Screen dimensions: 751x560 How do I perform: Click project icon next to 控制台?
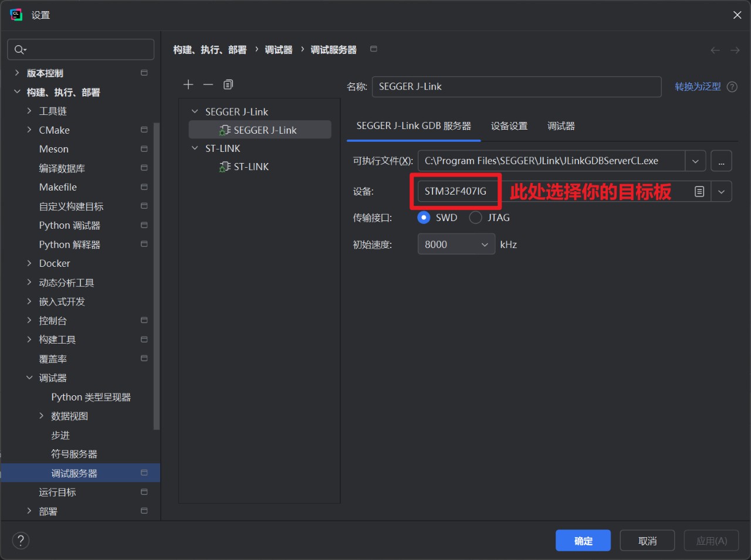(x=144, y=320)
